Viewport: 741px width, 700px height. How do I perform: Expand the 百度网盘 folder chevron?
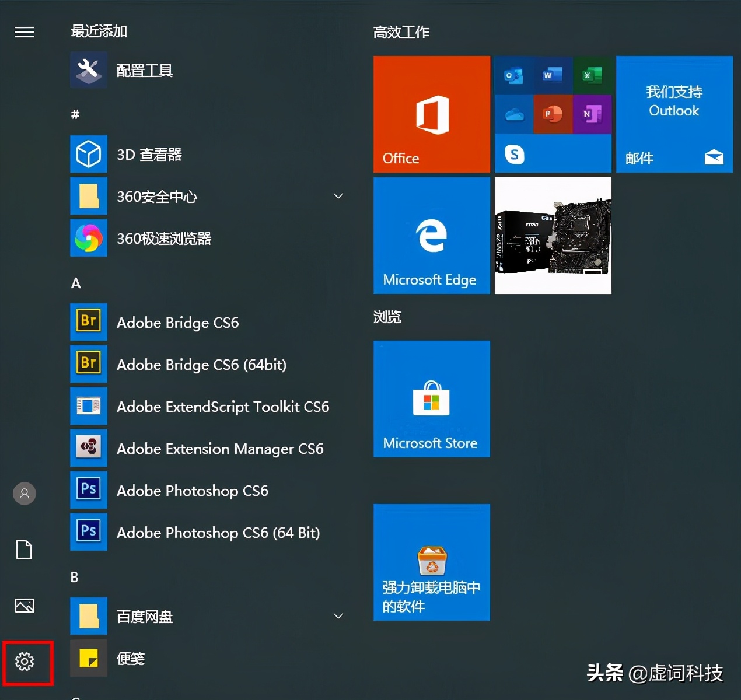tap(338, 615)
